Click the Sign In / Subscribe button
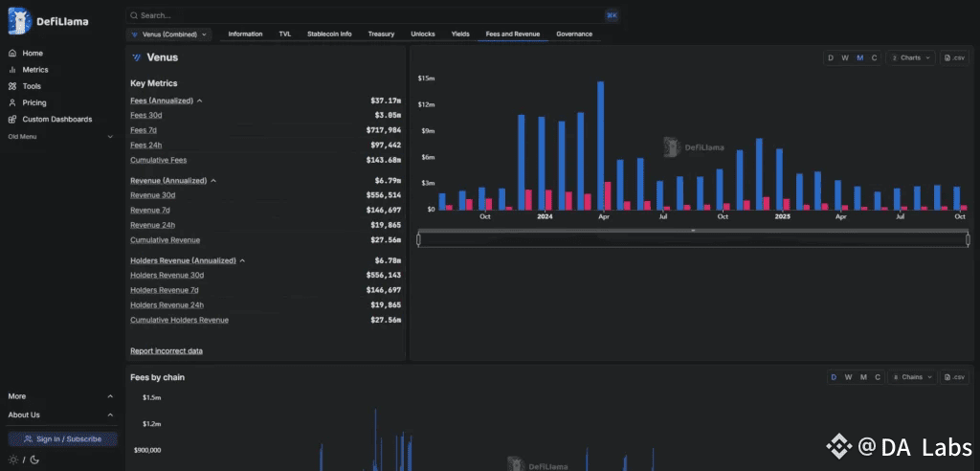 62,439
